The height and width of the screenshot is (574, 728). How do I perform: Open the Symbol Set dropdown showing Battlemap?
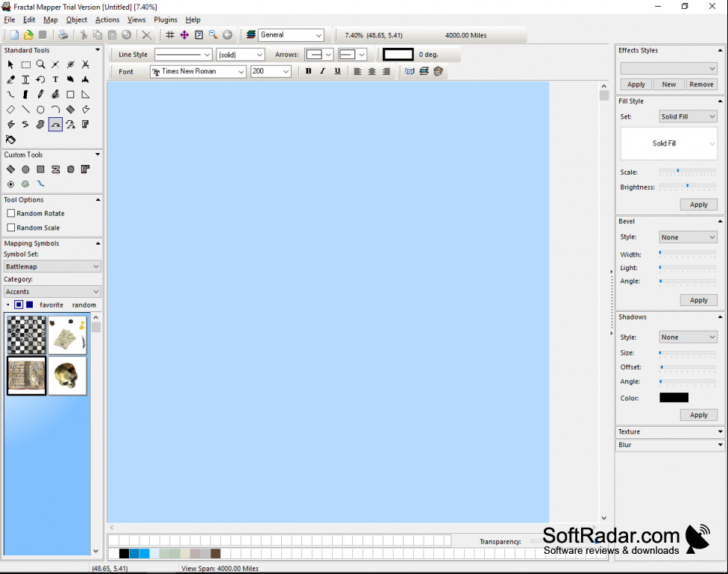tap(52, 266)
